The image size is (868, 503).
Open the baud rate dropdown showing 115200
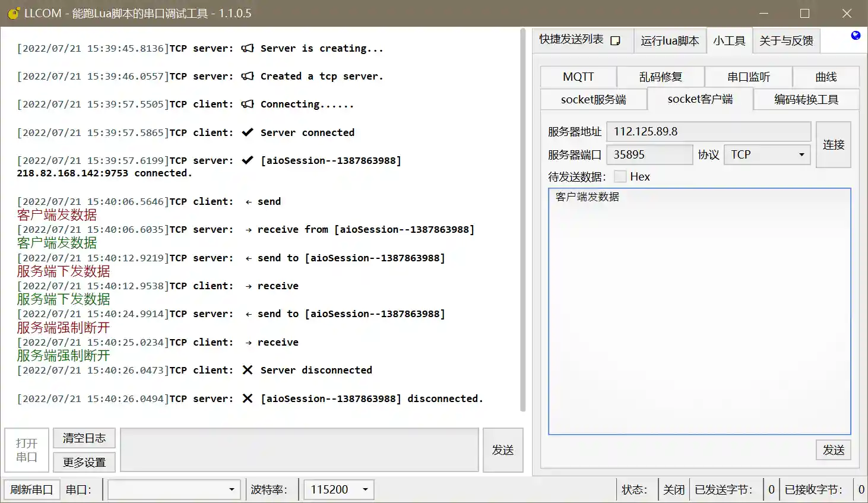[338, 489]
